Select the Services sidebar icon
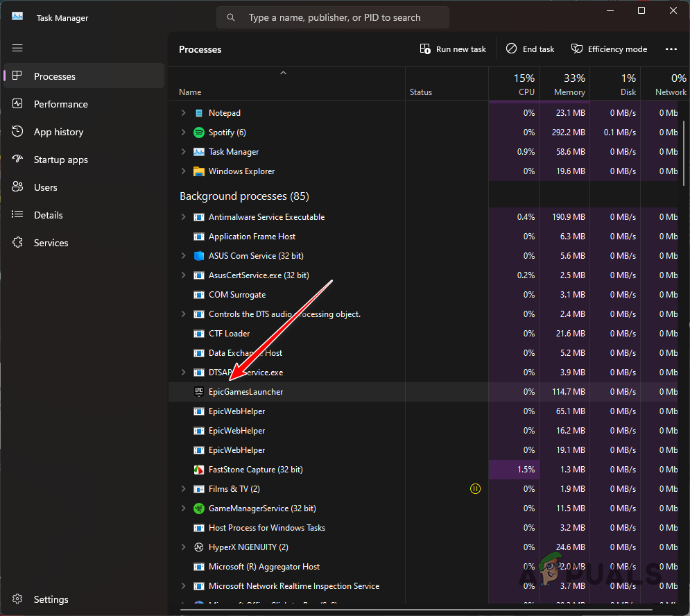Image resolution: width=690 pixels, height=616 pixels. (x=18, y=242)
